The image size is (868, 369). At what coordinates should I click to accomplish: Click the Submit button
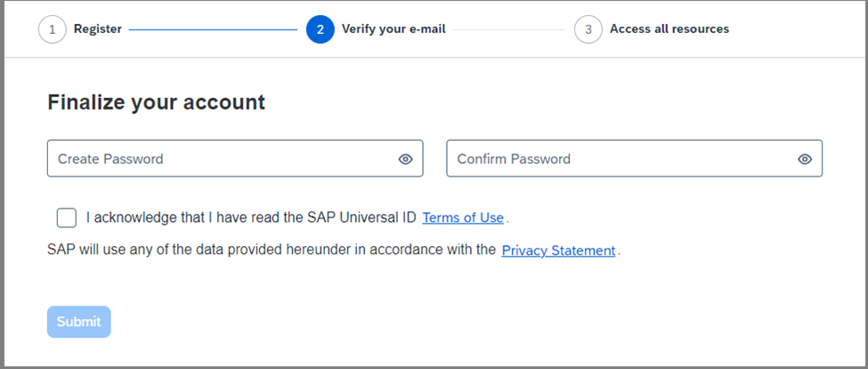(x=78, y=322)
